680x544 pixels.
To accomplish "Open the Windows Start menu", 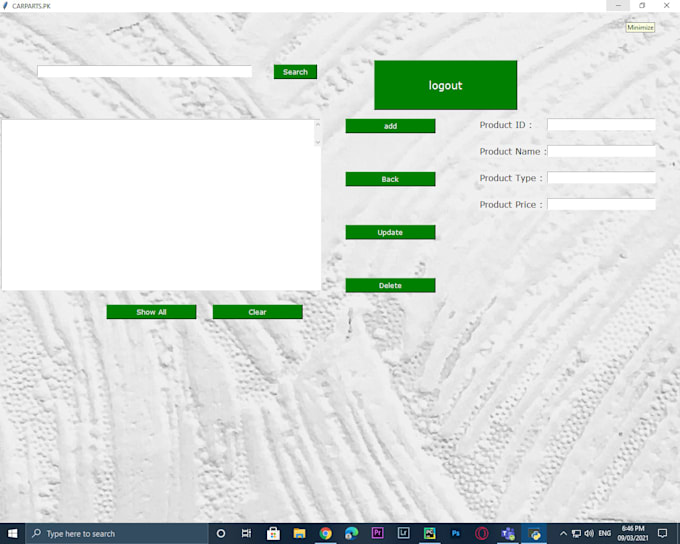I will click(x=13, y=533).
